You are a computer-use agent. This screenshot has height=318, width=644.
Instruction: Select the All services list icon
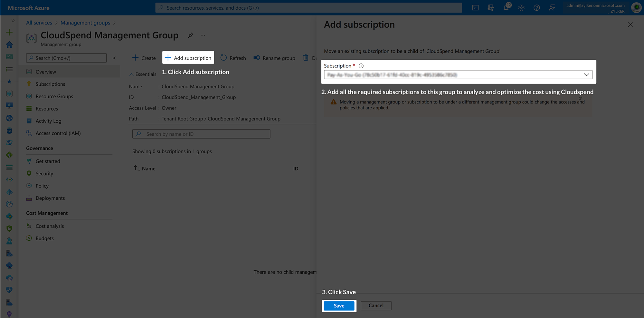tap(9, 69)
